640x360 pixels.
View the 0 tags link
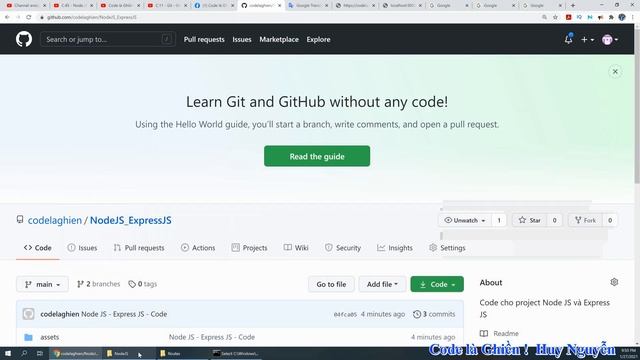pyautogui.click(x=143, y=284)
